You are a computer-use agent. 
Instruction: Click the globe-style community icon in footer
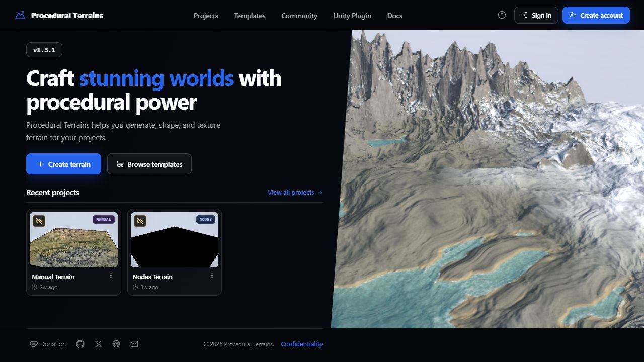tap(116, 344)
